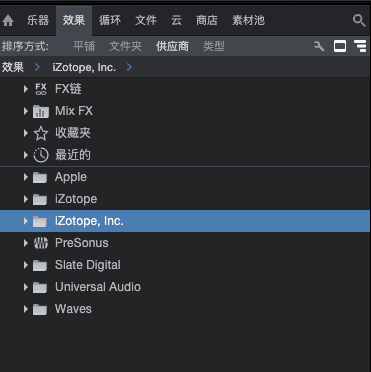Click the FX链 chain icon

coord(41,89)
